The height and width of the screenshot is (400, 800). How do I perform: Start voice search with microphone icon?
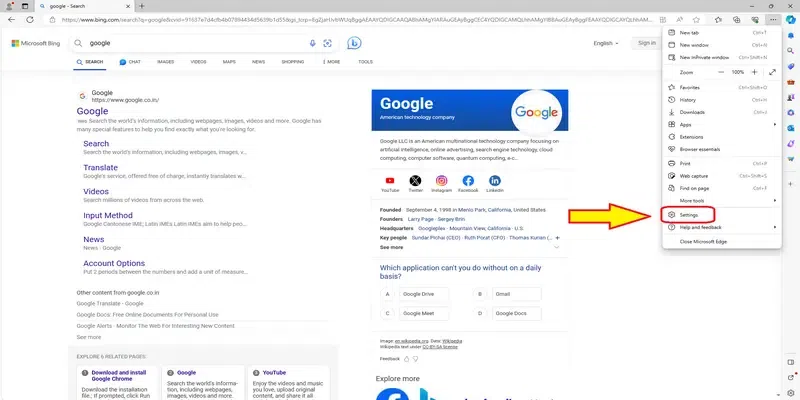[313, 43]
